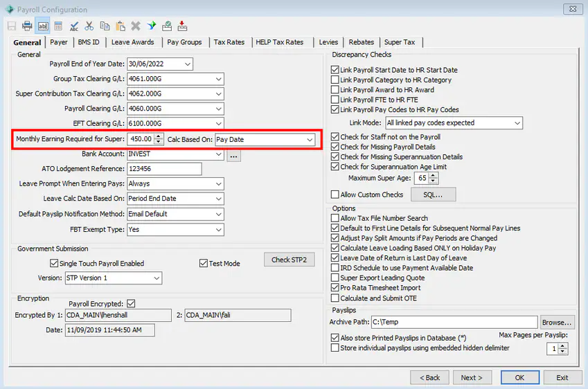The width and height of the screenshot is (588, 389).
Task: Click Browse... beside Archive Path
Action: [x=557, y=323]
